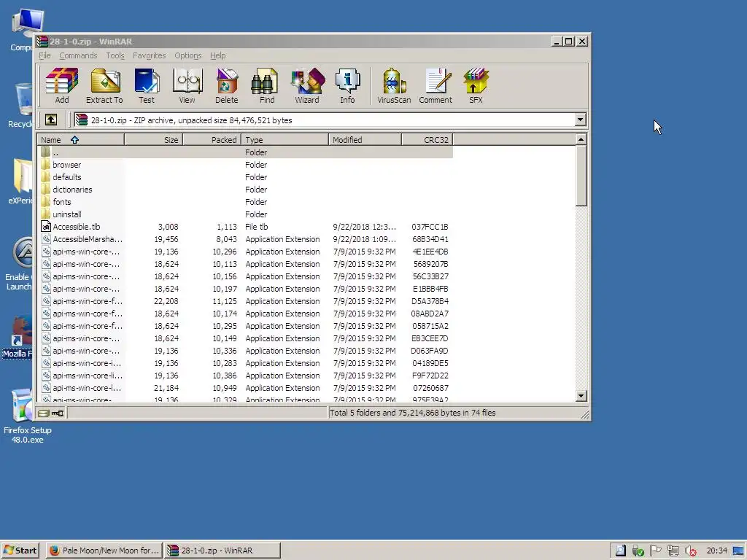Open the View file tool
The image size is (747, 560).
point(187,86)
